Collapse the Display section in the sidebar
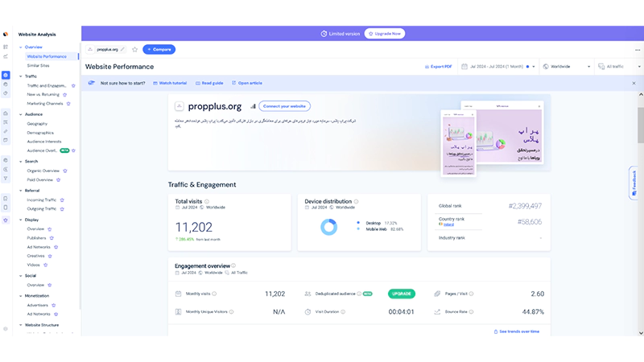 point(21,220)
